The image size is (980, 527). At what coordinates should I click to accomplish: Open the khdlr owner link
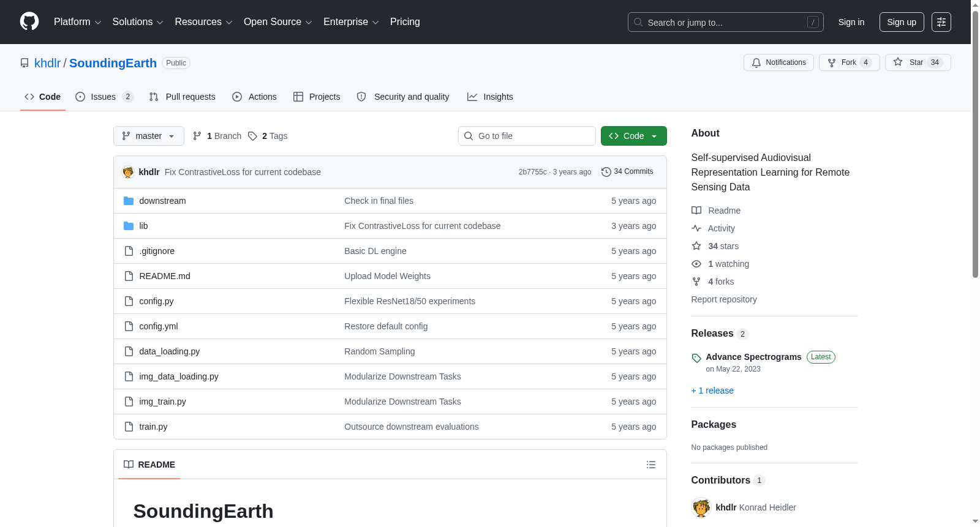[47, 63]
